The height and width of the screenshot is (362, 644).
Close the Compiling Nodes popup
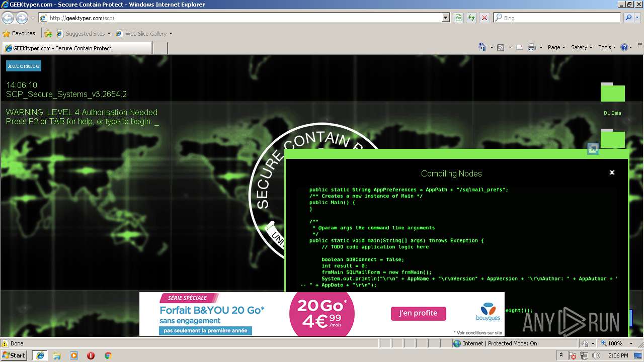612,172
